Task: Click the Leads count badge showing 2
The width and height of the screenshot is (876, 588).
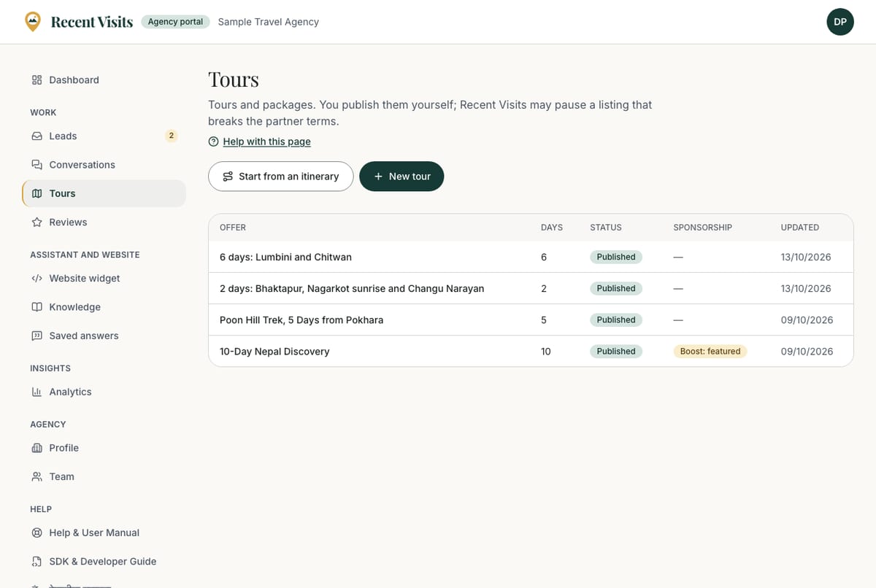Action: (172, 136)
